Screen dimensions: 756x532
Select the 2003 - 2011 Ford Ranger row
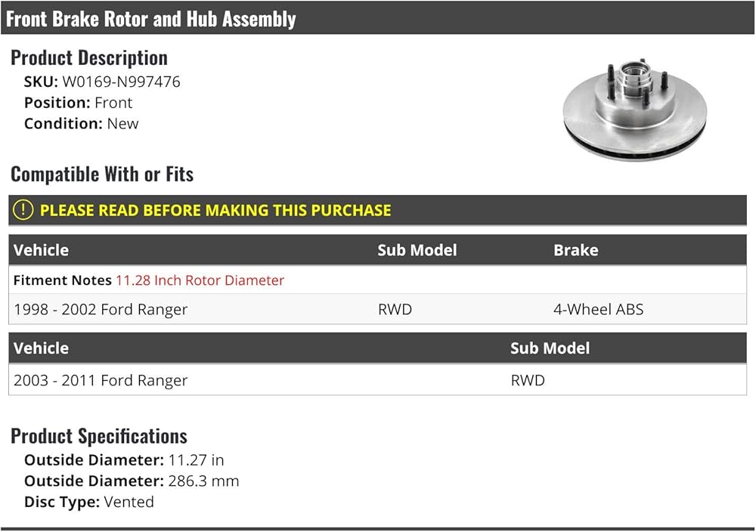coord(377,380)
